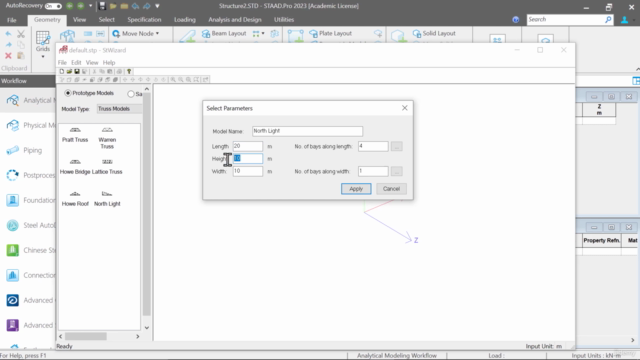The width and height of the screenshot is (640, 360).
Task: Open the Analysis and Design tab
Action: tap(235, 20)
